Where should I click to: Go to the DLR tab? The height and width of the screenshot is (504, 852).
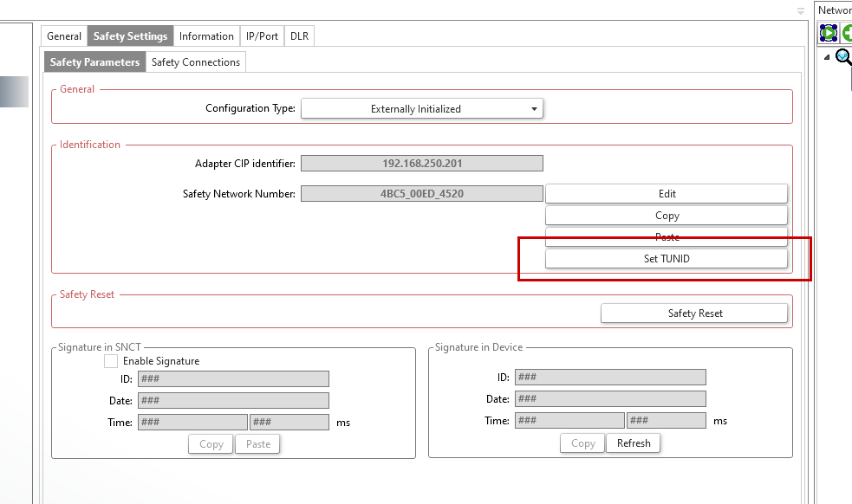click(300, 36)
